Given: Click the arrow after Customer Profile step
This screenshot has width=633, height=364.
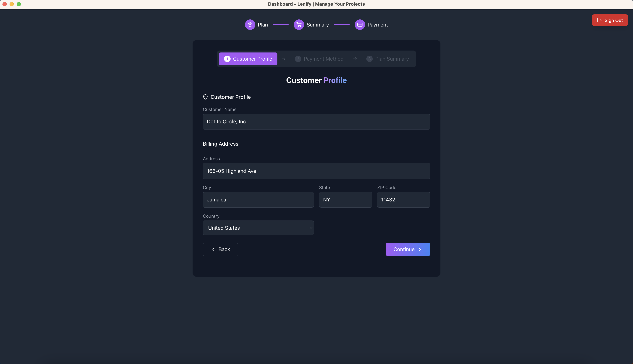Looking at the screenshot, I should (284, 59).
